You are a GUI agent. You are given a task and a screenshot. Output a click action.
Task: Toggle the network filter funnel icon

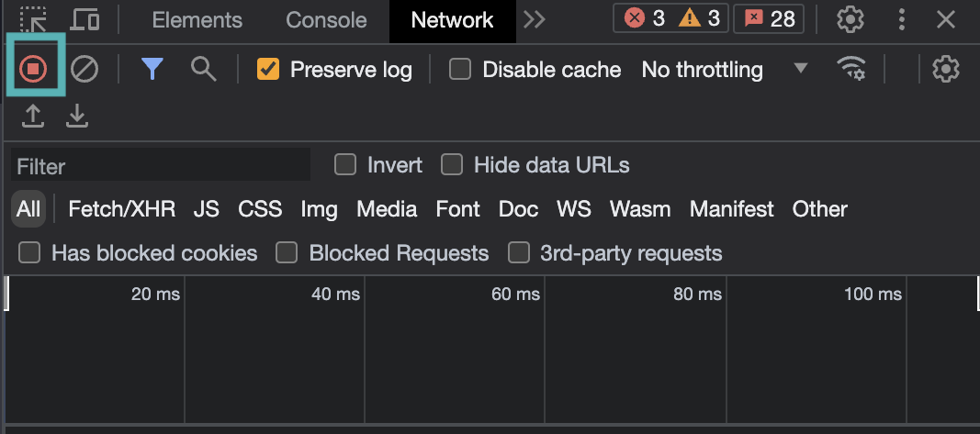click(152, 69)
